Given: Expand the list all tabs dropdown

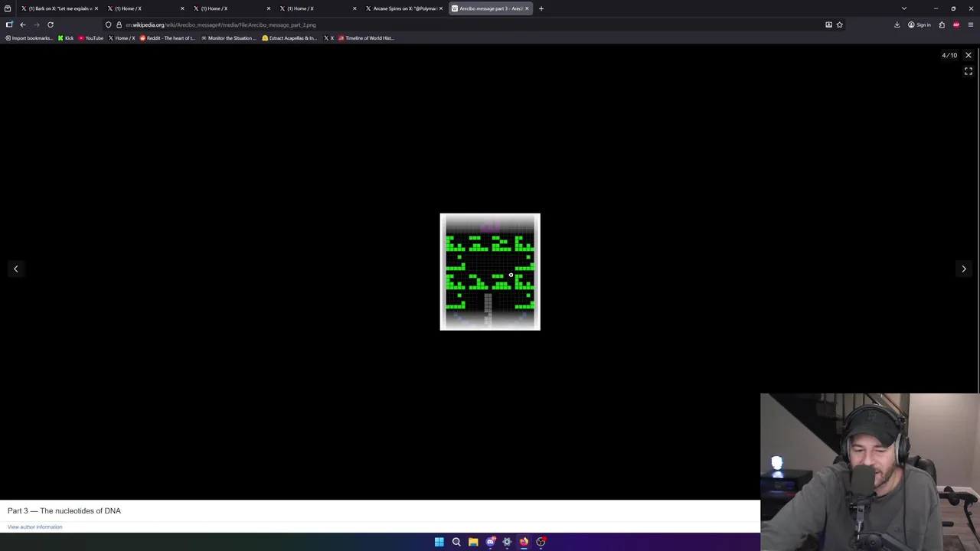Looking at the screenshot, I should 904,8.
